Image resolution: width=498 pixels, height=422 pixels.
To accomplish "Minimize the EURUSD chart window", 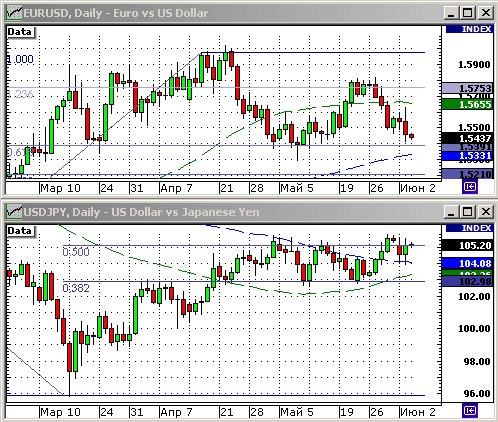I will pos(451,13).
